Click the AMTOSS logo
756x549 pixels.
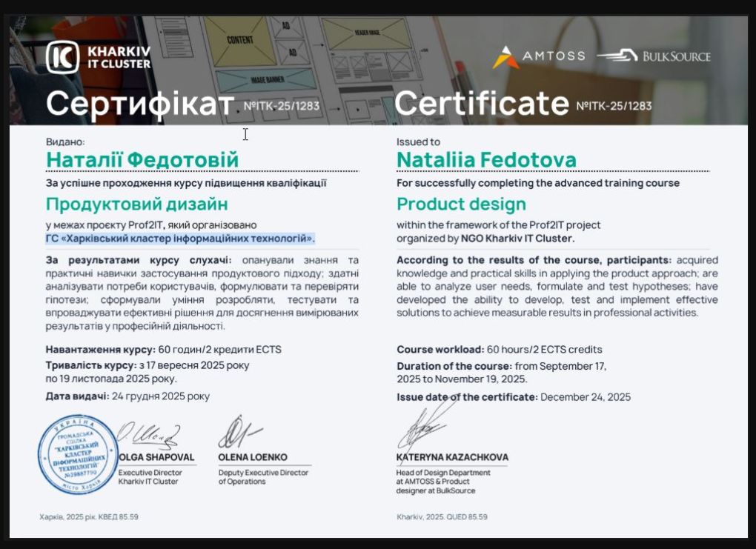click(x=539, y=56)
